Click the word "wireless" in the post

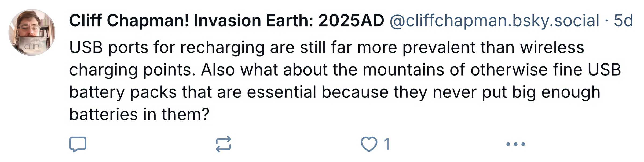click(552, 48)
